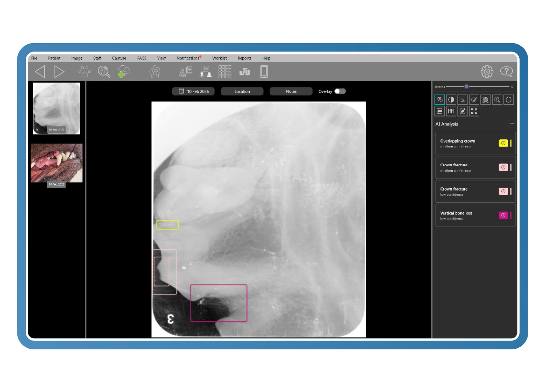
Task: Open the mobile device capture icon
Action: [264, 72]
